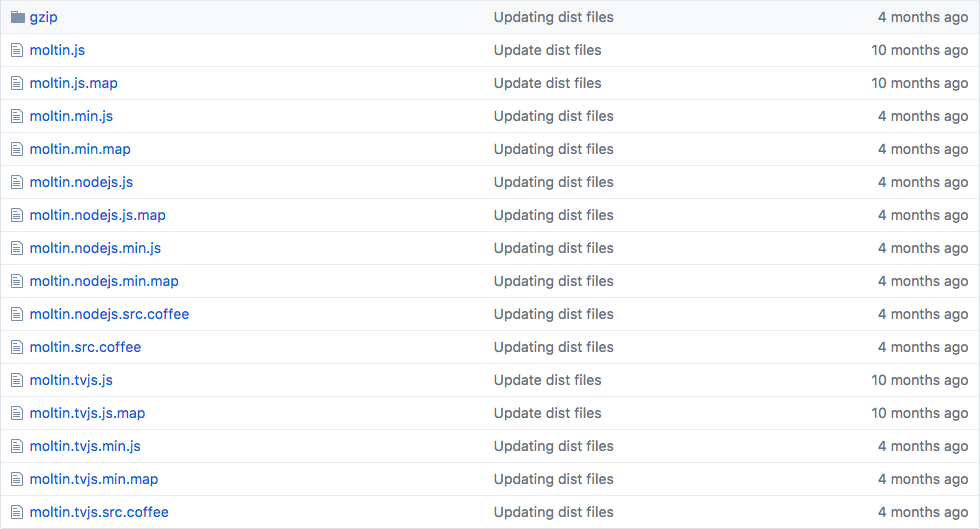Click file icon beside moltin.tvjs.min.map
This screenshot has width=980, height=529.
pos(17,480)
